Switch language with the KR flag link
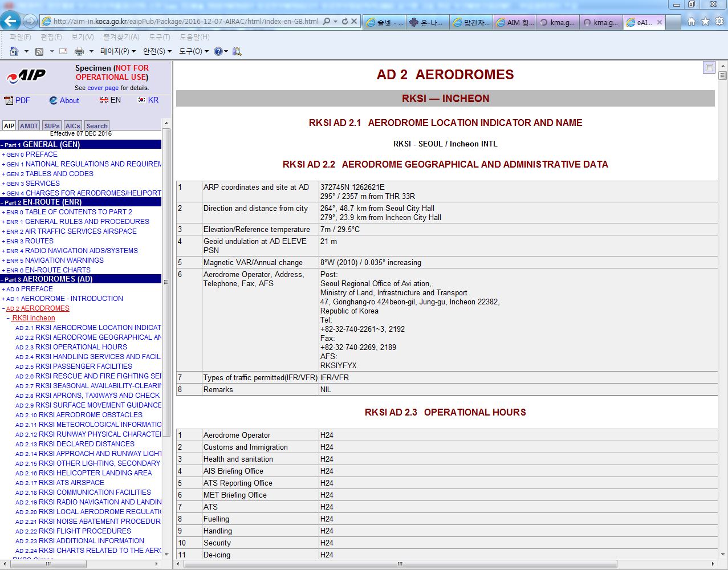The height and width of the screenshot is (570, 728). (x=148, y=100)
